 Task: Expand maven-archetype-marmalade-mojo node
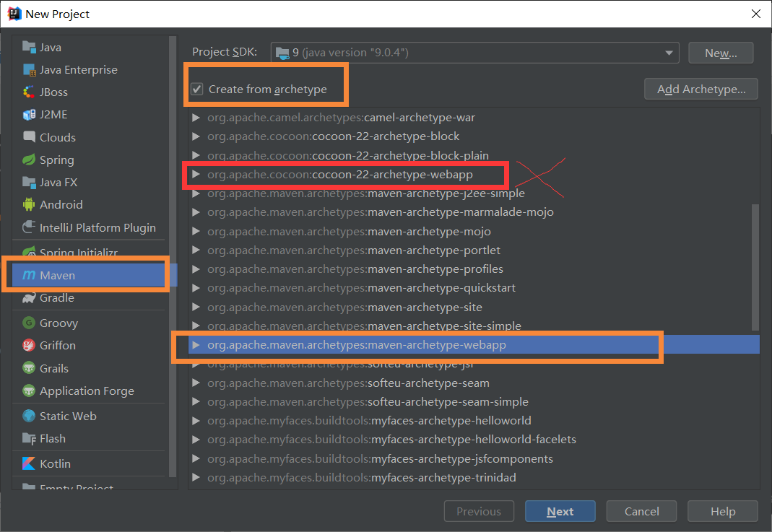point(196,212)
